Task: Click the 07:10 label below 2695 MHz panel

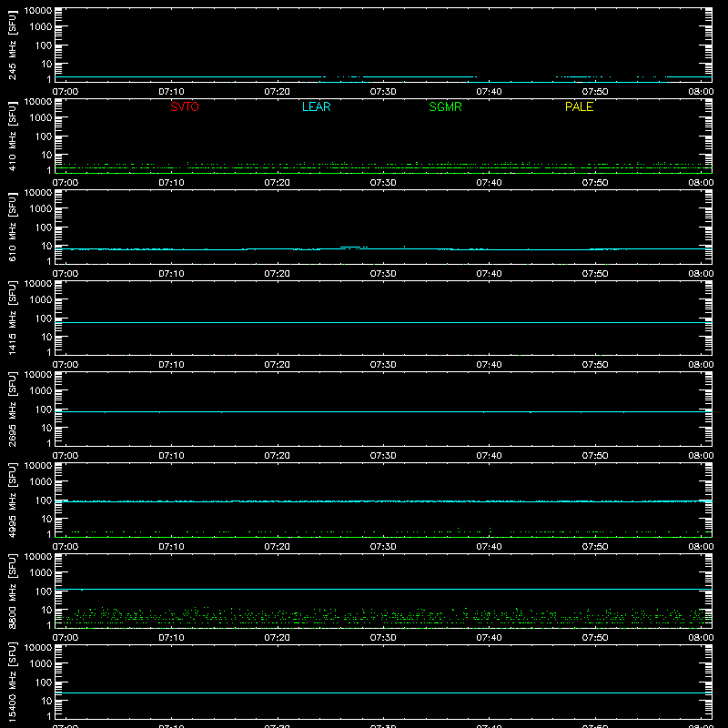Action: (x=171, y=456)
